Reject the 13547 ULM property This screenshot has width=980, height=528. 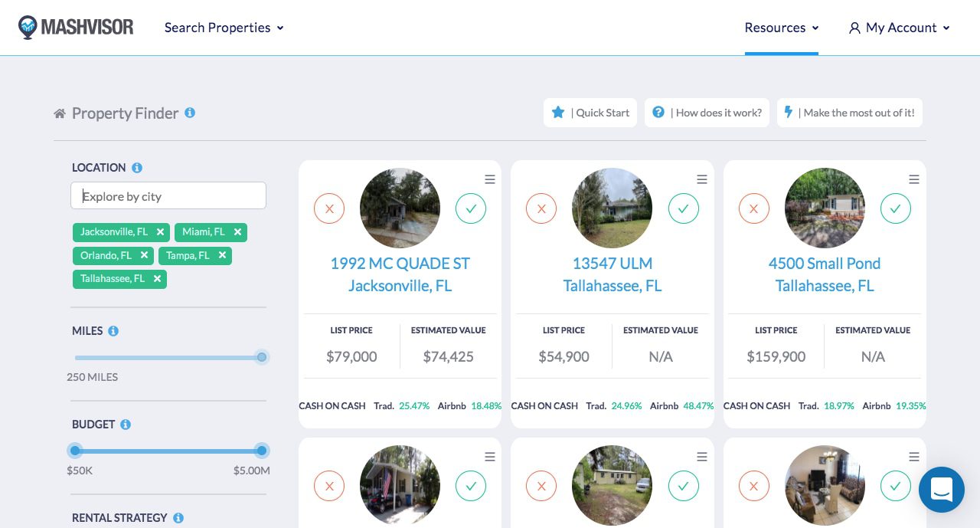point(541,208)
